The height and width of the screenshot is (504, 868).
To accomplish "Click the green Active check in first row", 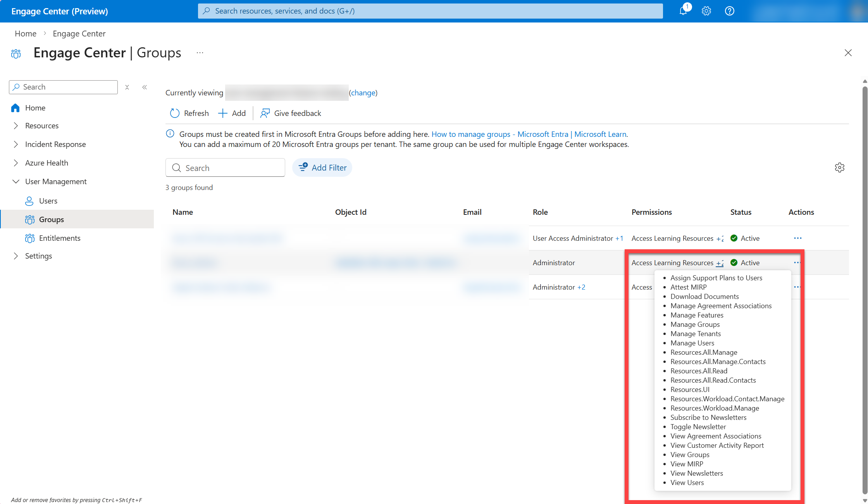I will pyautogui.click(x=734, y=238).
